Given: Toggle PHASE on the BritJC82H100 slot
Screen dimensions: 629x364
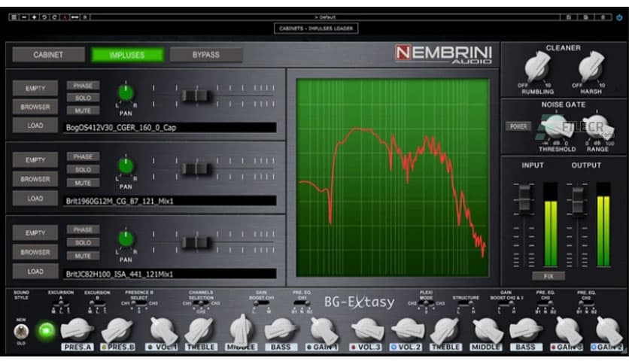Looking at the screenshot, I should click(83, 229).
